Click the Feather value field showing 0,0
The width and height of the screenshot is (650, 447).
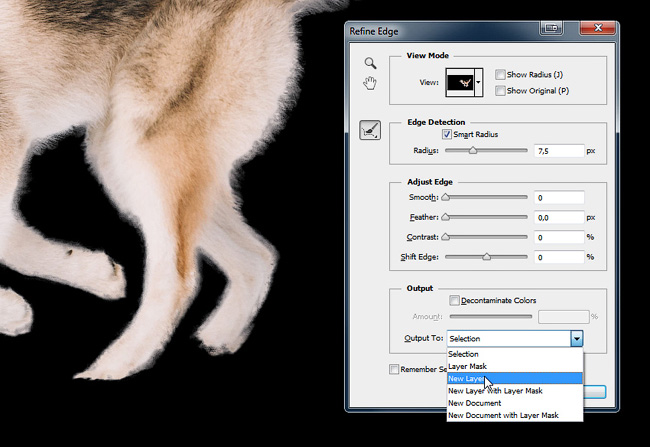click(559, 218)
